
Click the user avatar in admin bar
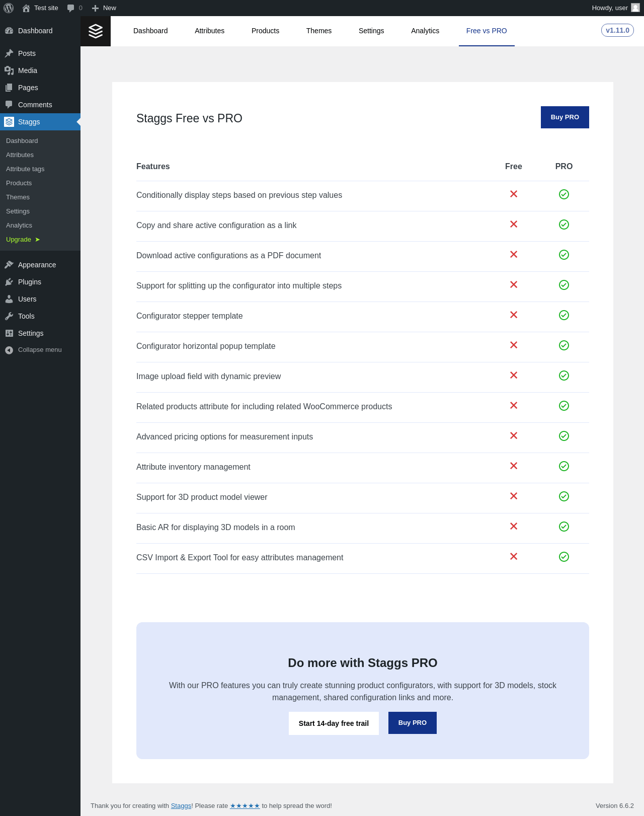point(635,8)
